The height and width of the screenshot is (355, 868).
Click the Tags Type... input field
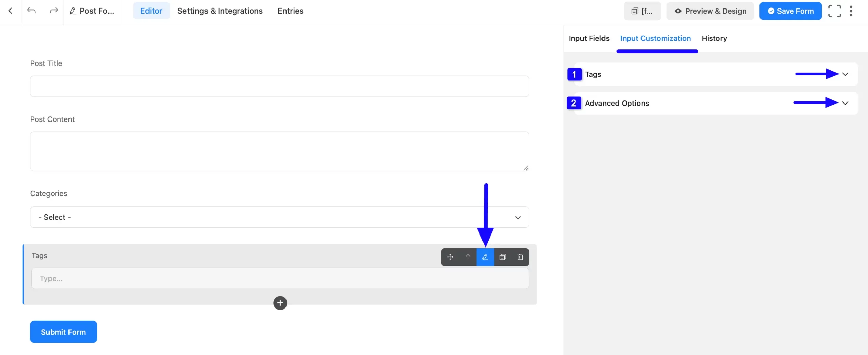click(280, 279)
